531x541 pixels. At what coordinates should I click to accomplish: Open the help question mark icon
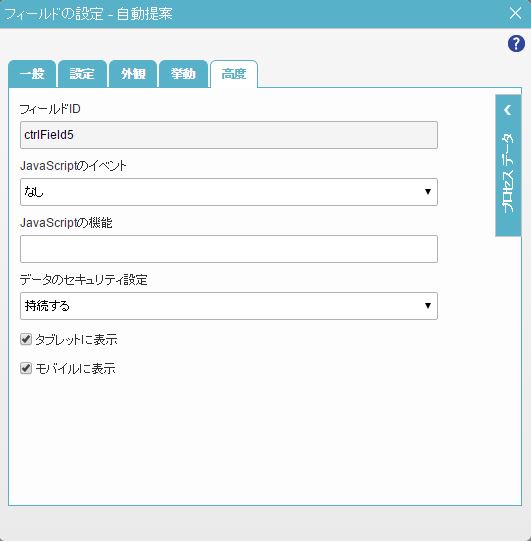516,44
